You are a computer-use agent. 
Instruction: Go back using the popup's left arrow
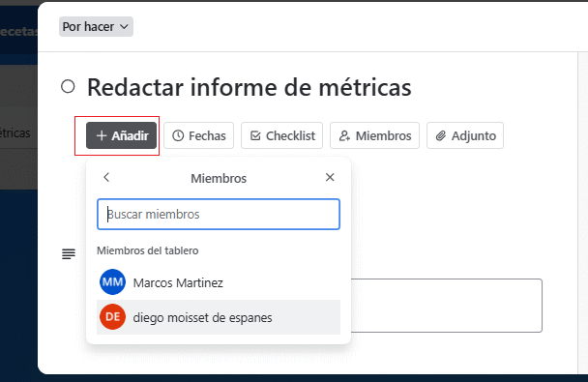106,177
